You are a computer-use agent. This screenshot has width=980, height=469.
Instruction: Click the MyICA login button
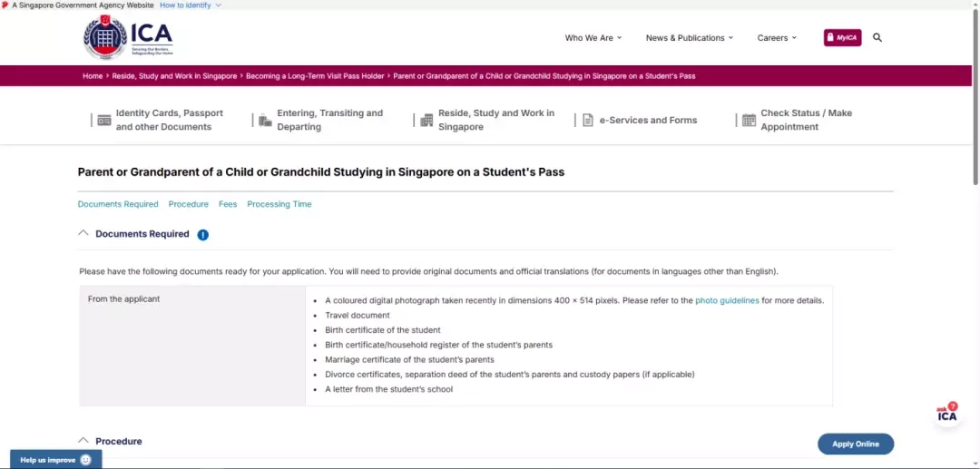tap(842, 38)
